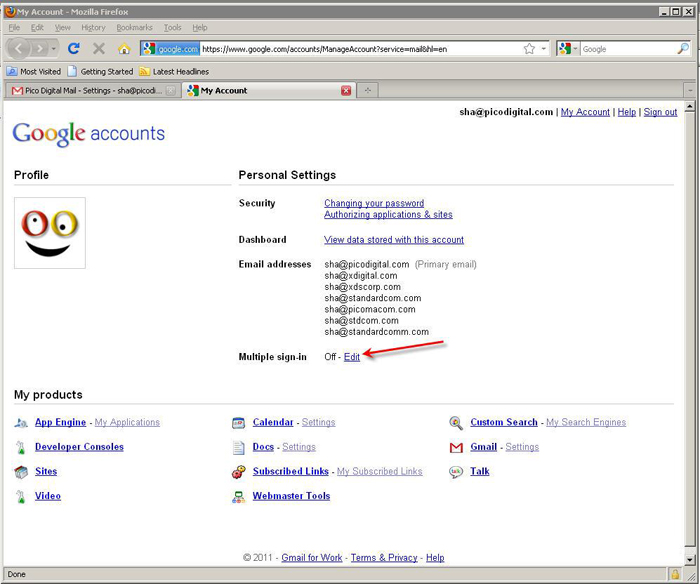This screenshot has width=700, height=584.
Task: Click in the URL address field
Action: click(x=359, y=49)
